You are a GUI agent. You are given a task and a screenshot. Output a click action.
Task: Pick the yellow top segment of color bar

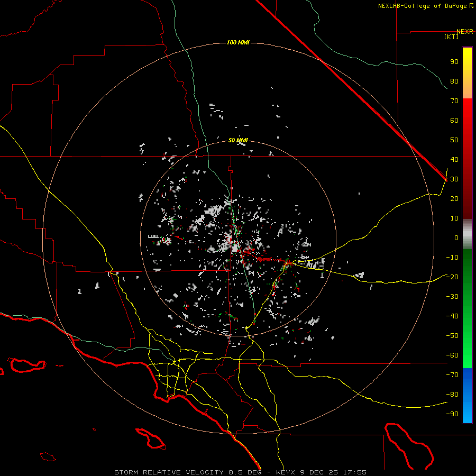pyautogui.click(x=467, y=73)
